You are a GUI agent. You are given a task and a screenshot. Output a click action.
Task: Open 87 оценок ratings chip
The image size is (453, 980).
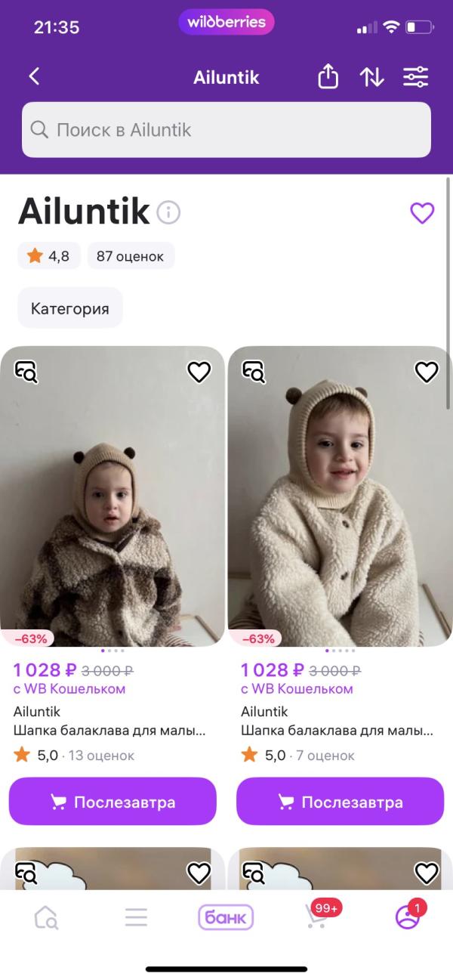pos(131,256)
